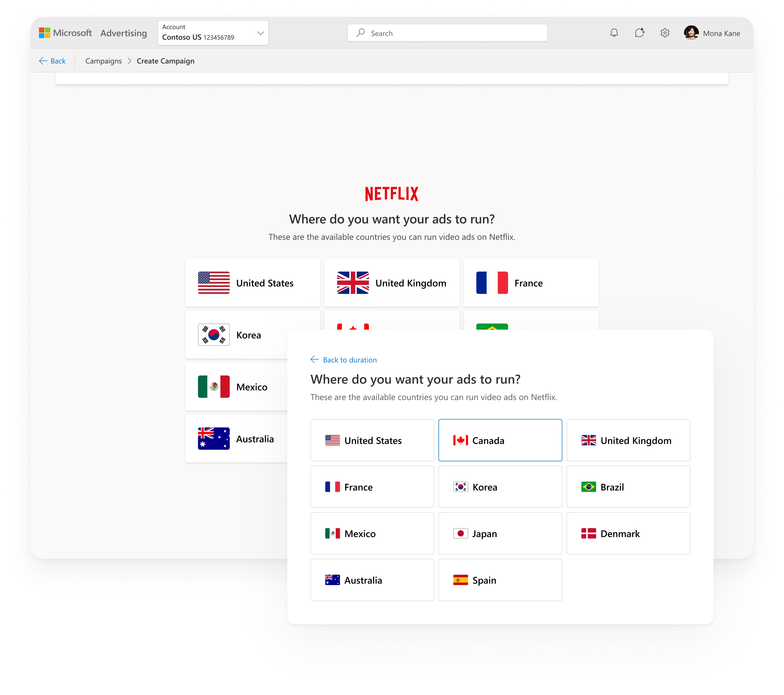Click the United States flag in the background list
Image resolution: width=784 pixels, height=695 pixels.
[214, 283]
